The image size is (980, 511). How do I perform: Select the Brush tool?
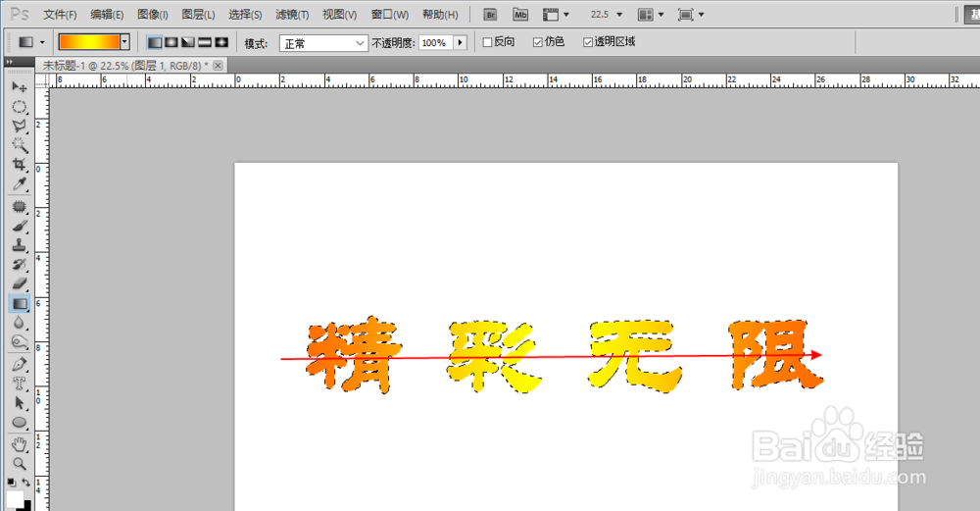click(20, 226)
